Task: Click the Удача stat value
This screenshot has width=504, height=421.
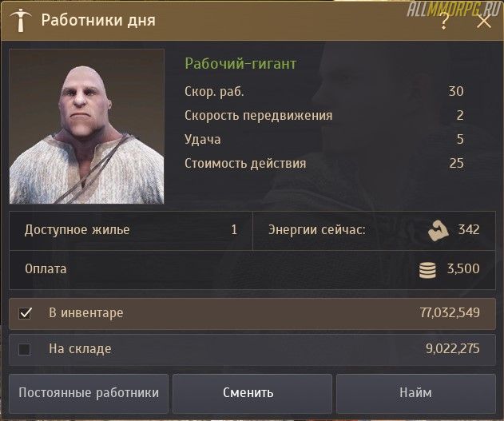Action: tap(460, 139)
